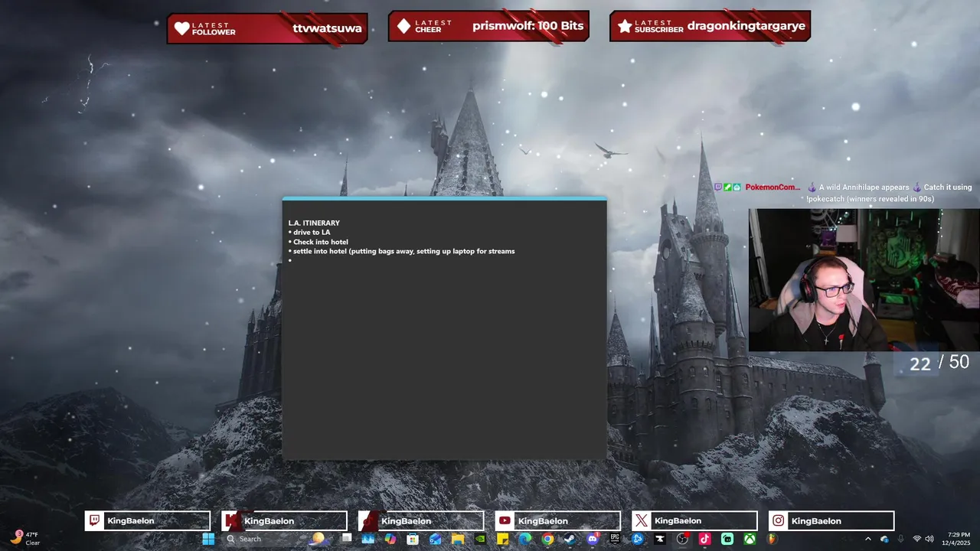
Task: Open the volume control in tray
Action: pyautogui.click(x=929, y=539)
